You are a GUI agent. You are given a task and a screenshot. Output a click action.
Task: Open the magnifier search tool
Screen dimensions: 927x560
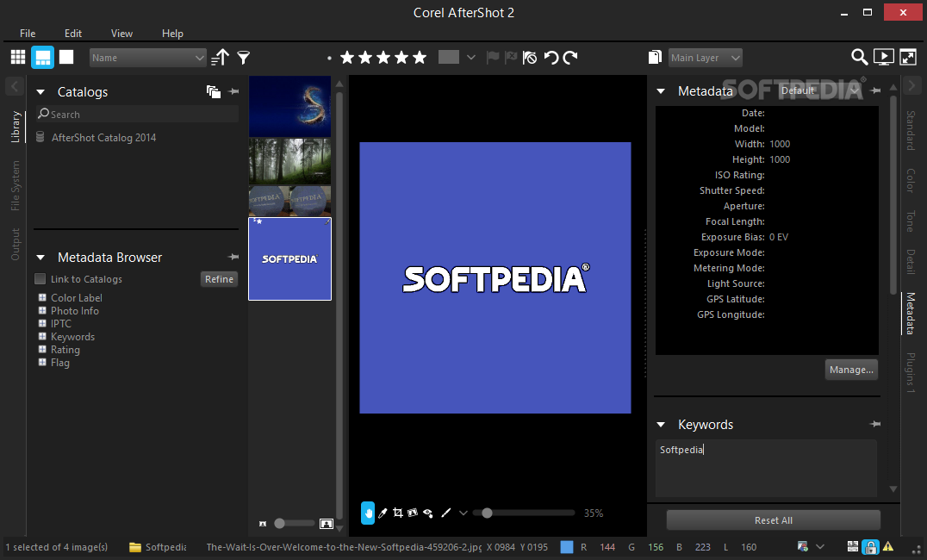tap(859, 57)
